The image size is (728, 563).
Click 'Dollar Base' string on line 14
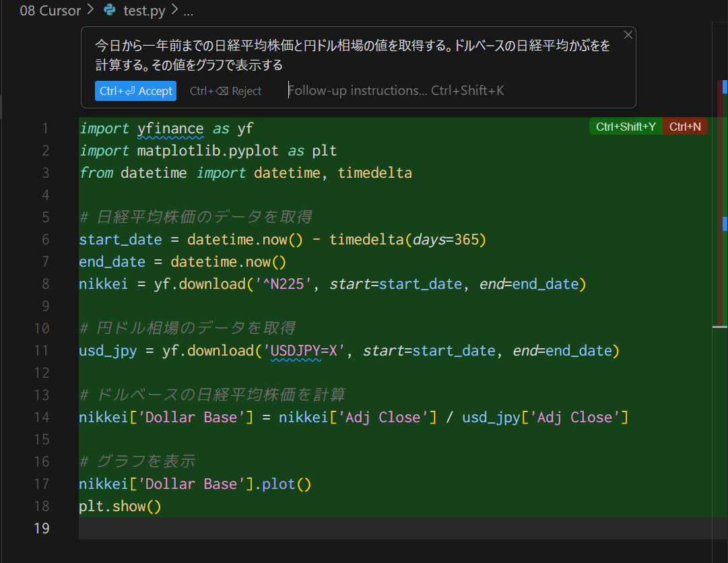pyautogui.click(x=191, y=418)
